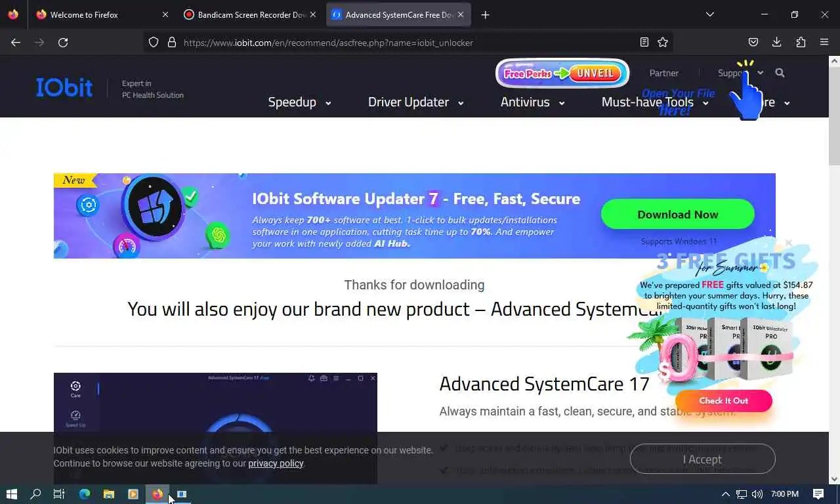This screenshot has height=504, width=840.
Task: Bookmark this page with the star icon
Action: [x=663, y=42]
